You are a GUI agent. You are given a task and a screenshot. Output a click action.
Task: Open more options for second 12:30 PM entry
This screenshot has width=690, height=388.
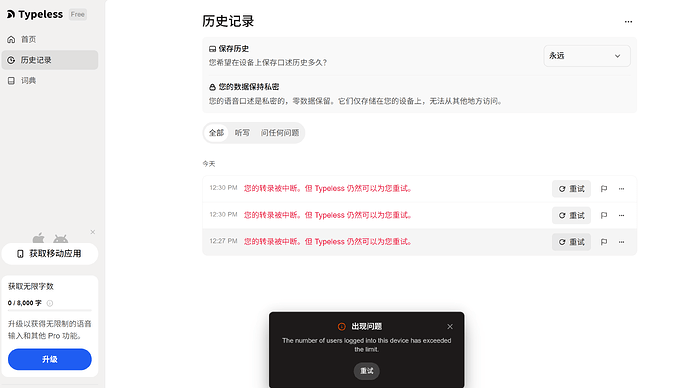pyautogui.click(x=621, y=215)
